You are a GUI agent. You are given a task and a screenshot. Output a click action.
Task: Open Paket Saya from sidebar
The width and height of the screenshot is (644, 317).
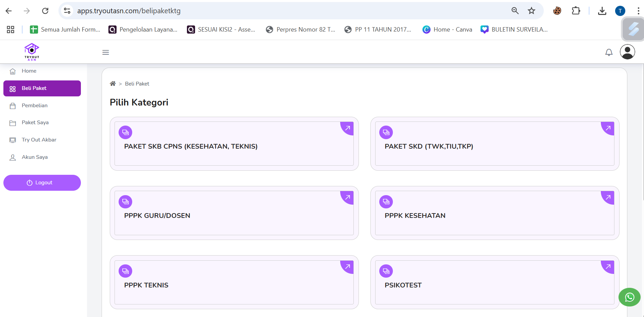35,123
